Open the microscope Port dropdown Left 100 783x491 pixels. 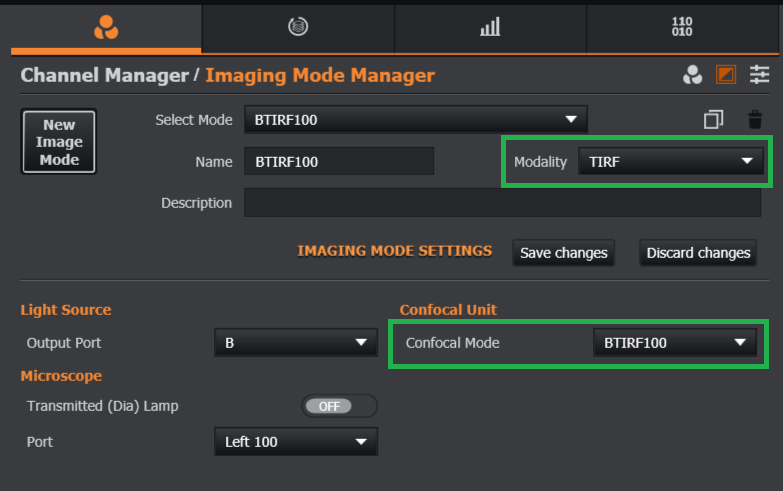click(x=295, y=441)
